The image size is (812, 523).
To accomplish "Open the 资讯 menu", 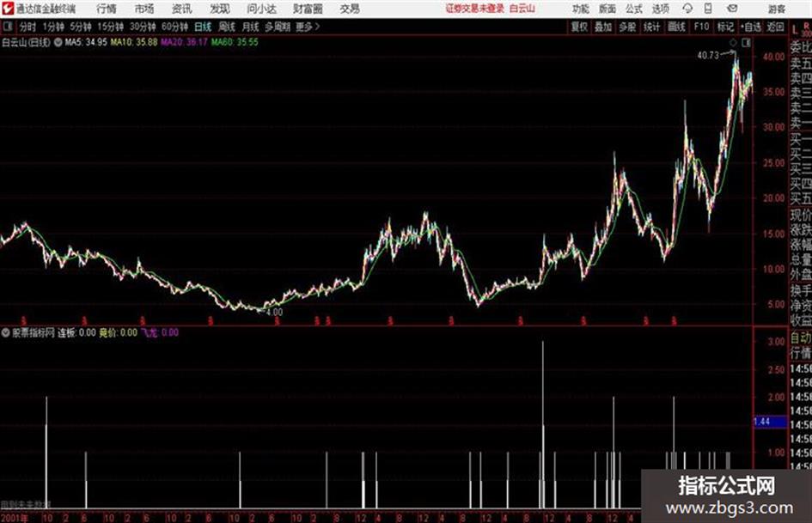I will click(x=182, y=9).
